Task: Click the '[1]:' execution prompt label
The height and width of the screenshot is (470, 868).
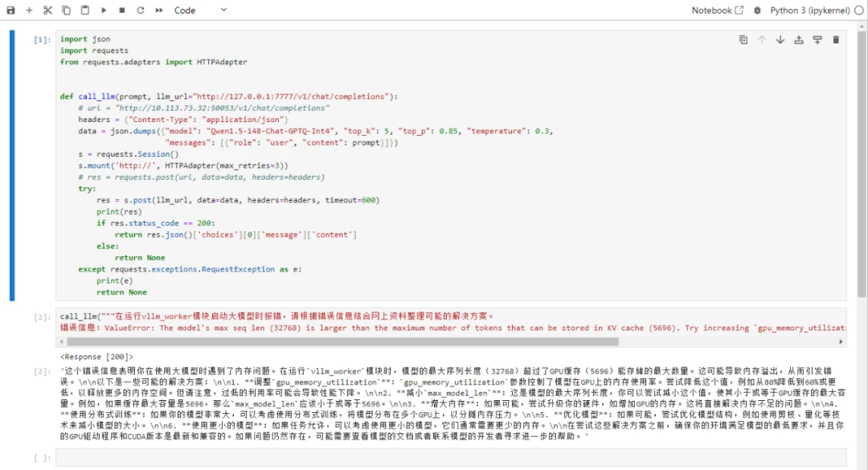Action: click(x=42, y=40)
